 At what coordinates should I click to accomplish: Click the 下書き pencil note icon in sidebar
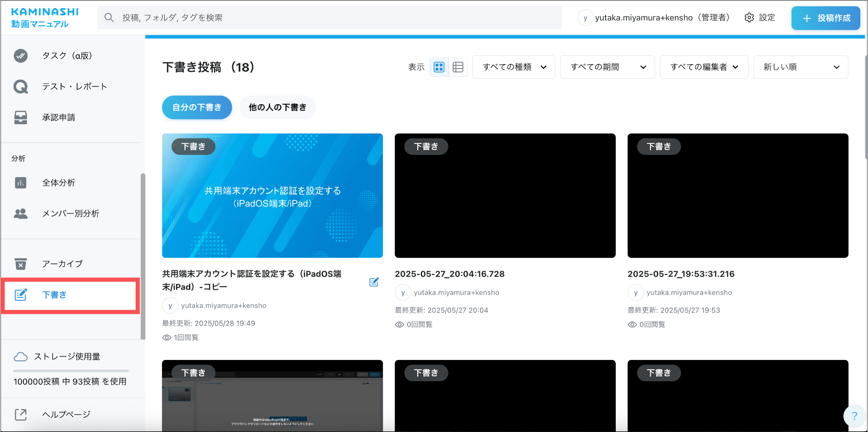pos(21,295)
